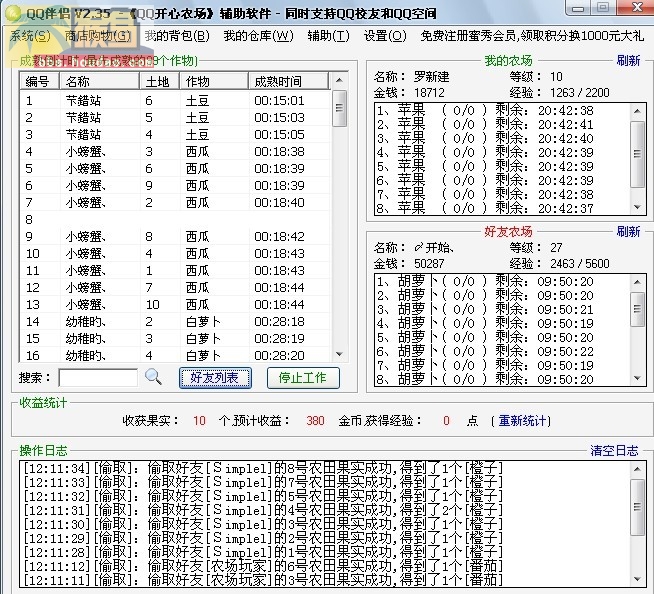Refresh 好友农场 with 刷新 link
Screen dimensions: 654x594
(628, 232)
